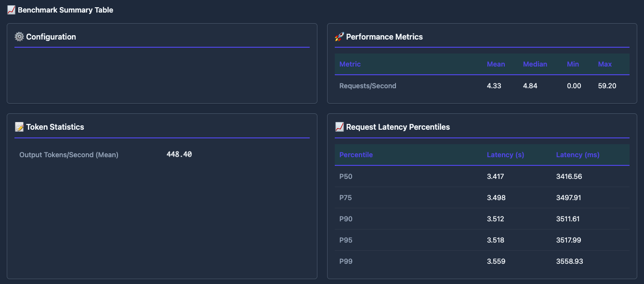Screen dimensions: 644x284
Task: Click the Mean column header
Action: click(496, 64)
